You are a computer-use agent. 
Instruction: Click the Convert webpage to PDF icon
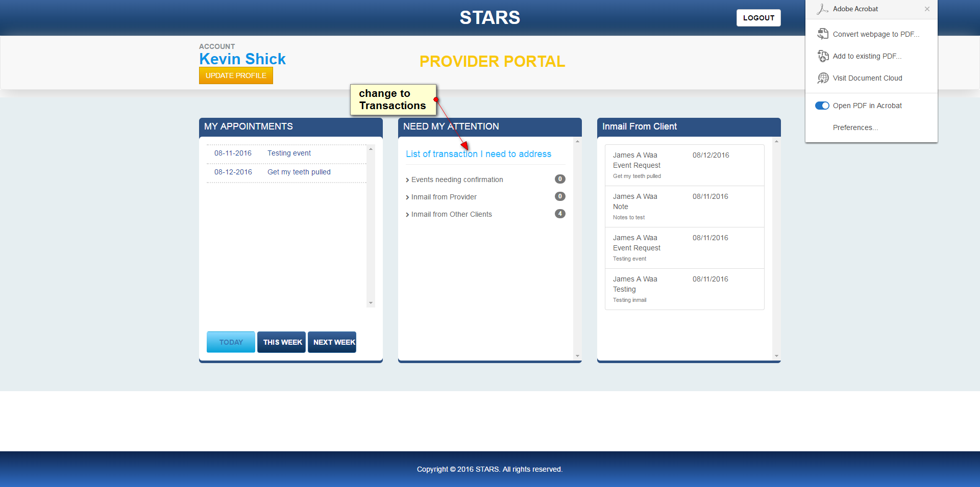(x=823, y=34)
